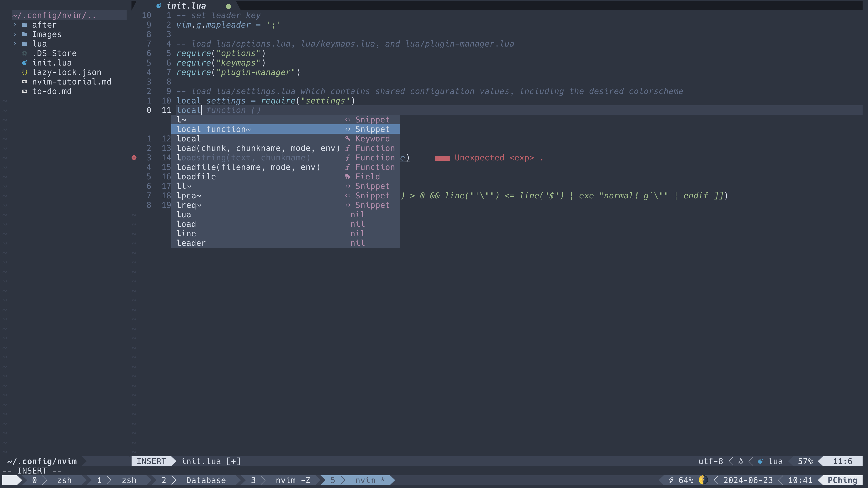Select load(chunk, chunkname, mode, env) completion
Screen dimensions: 868x488
click(285, 148)
